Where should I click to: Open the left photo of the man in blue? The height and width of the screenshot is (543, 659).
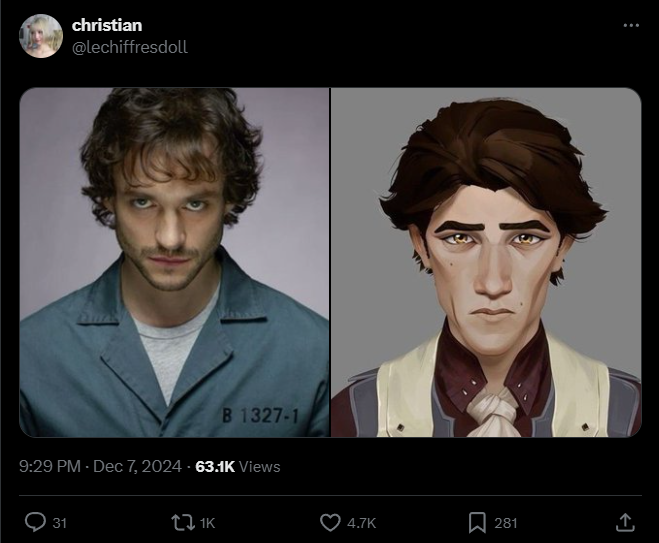pyautogui.click(x=174, y=262)
